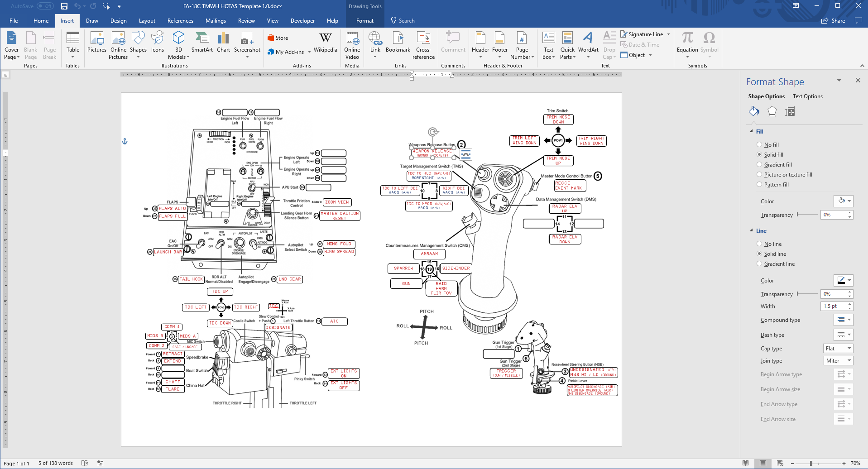Choose the Gradient fill option

pos(759,165)
